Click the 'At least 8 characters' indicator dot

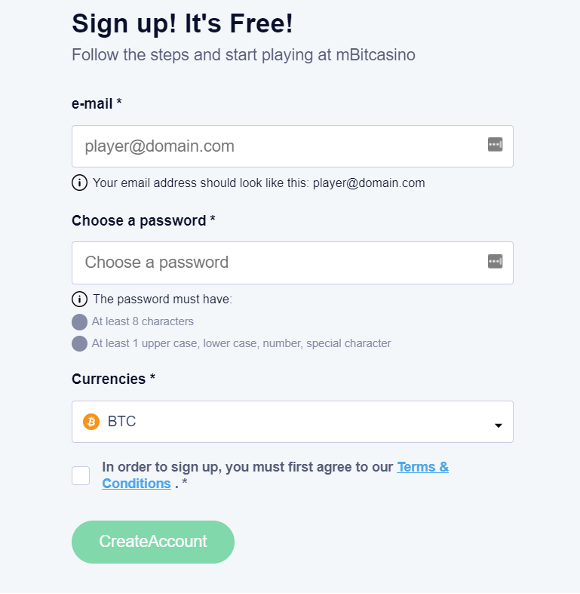80,322
